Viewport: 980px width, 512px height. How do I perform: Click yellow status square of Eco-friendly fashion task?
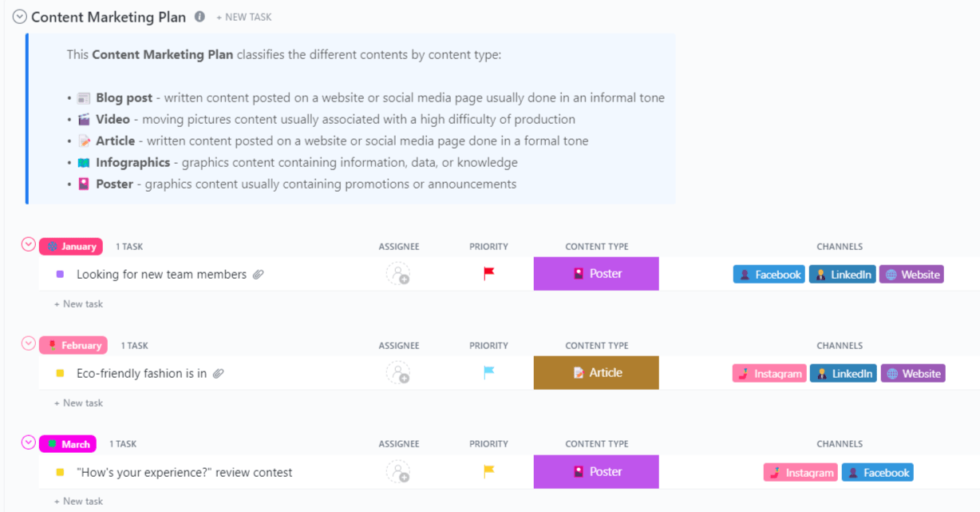pos(60,373)
